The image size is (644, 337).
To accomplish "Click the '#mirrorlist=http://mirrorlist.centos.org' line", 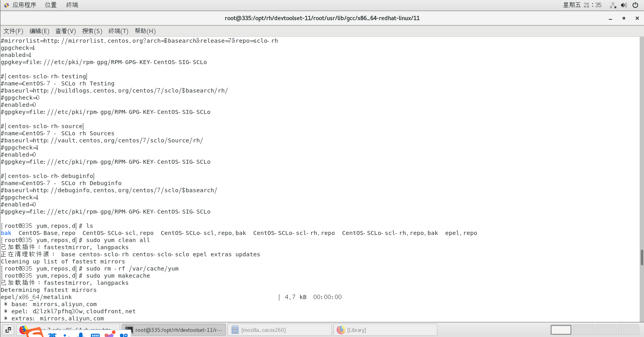I will click(139, 41).
